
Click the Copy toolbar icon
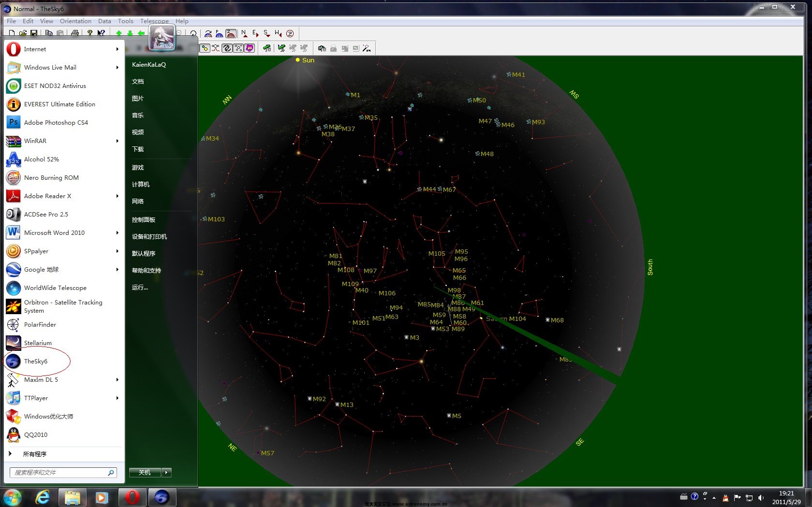click(49, 33)
